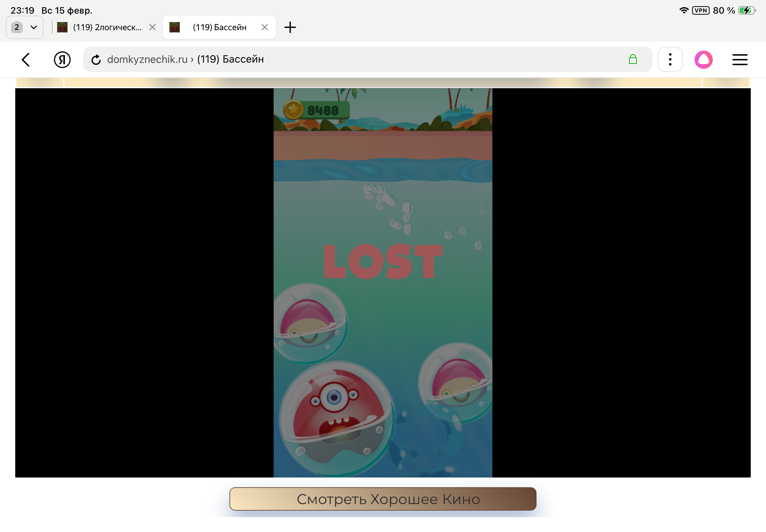The width and height of the screenshot is (766, 532).
Task: Click the VPN status indicator
Action: click(x=700, y=10)
